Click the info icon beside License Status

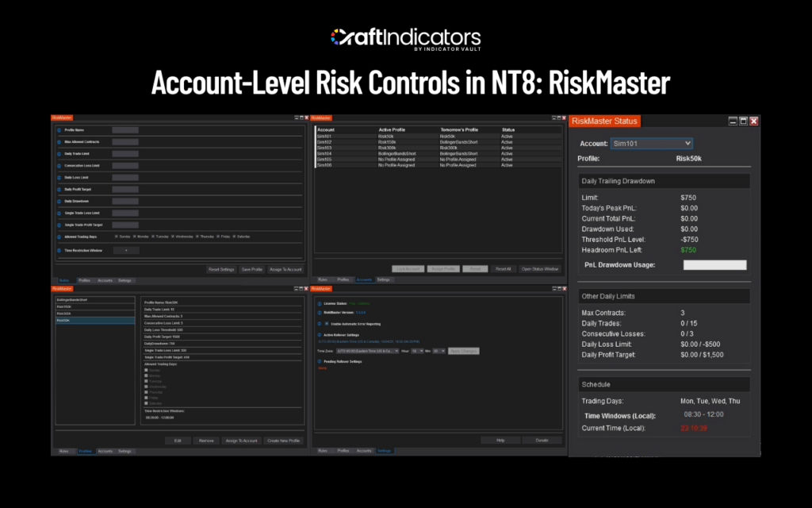click(x=320, y=304)
